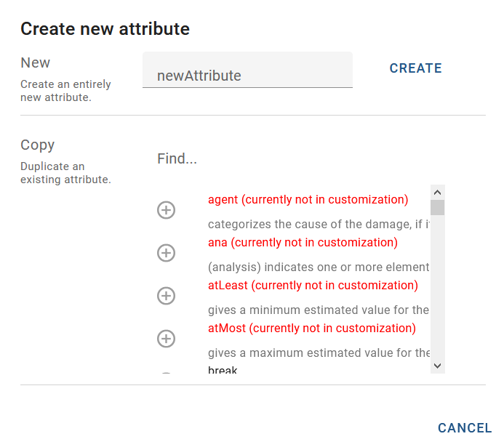The height and width of the screenshot is (447, 504).
Task: Click the plus icon beside ana
Action: click(167, 253)
